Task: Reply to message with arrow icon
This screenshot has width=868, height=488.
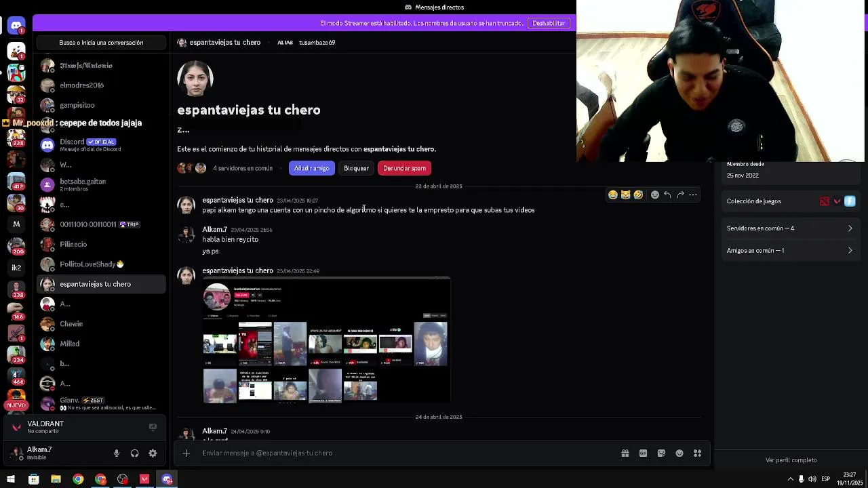Action: [667, 195]
